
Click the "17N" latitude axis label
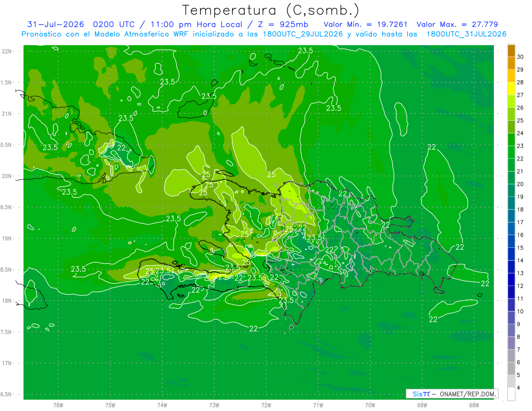click(x=7, y=363)
